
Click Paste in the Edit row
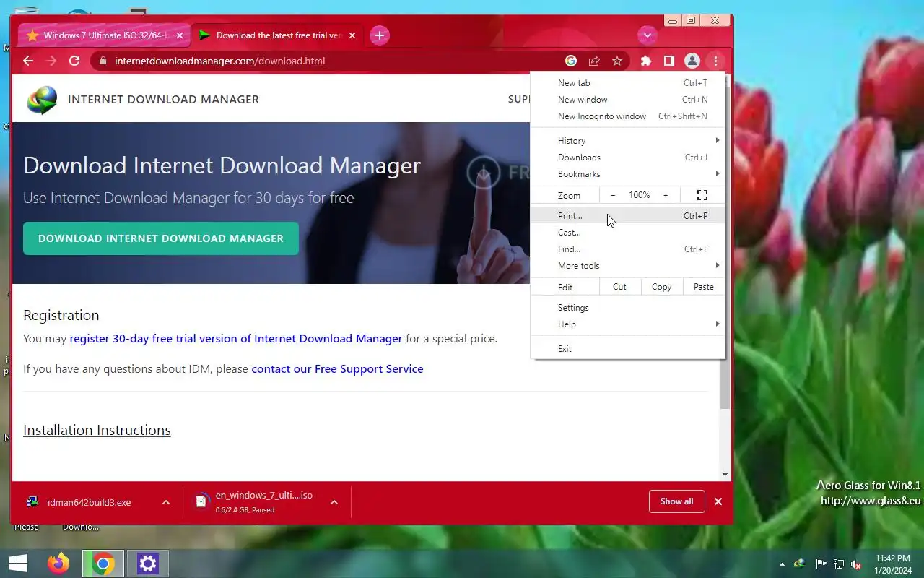click(x=704, y=287)
